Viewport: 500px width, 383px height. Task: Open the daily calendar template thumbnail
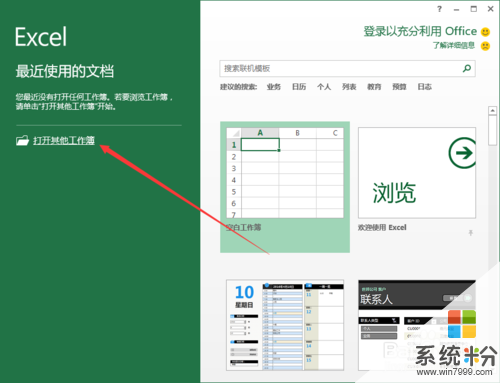(x=285, y=325)
